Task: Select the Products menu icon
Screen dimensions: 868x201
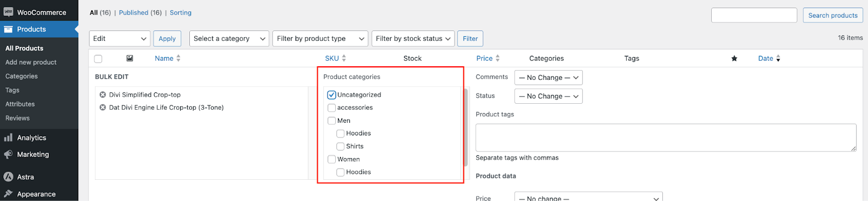Action: click(8, 29)
